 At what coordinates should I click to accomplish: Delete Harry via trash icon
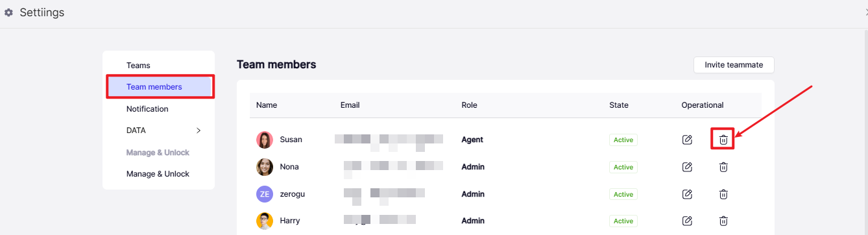723,221
